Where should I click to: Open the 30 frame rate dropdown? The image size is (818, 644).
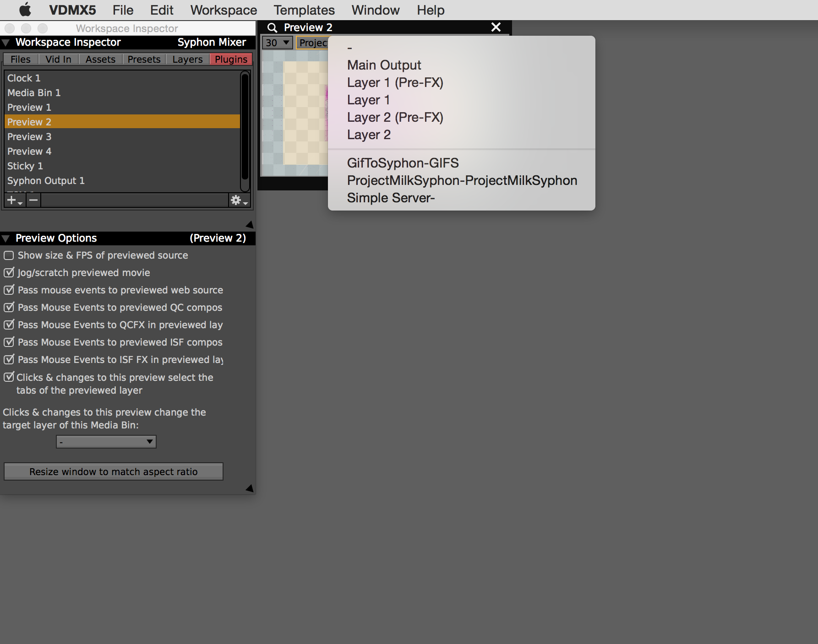[278, 43]
